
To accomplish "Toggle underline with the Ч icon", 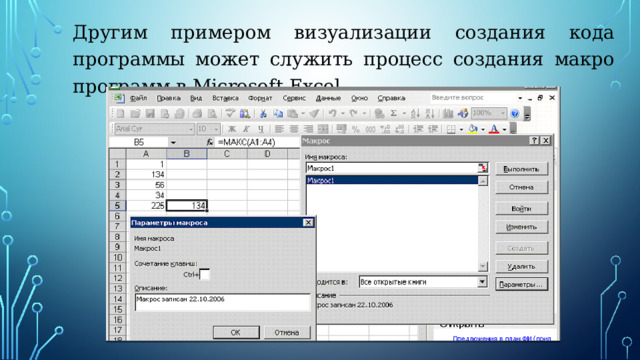I will point(261,129).
